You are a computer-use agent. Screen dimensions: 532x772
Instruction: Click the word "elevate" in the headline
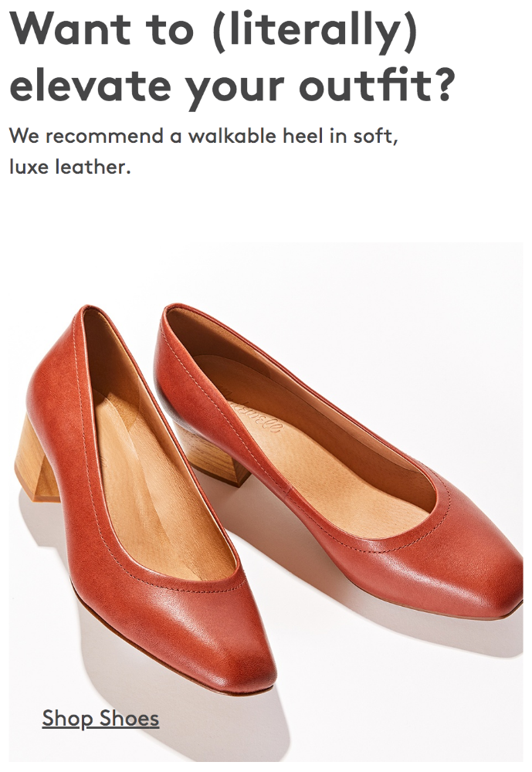tap(90, 85)
